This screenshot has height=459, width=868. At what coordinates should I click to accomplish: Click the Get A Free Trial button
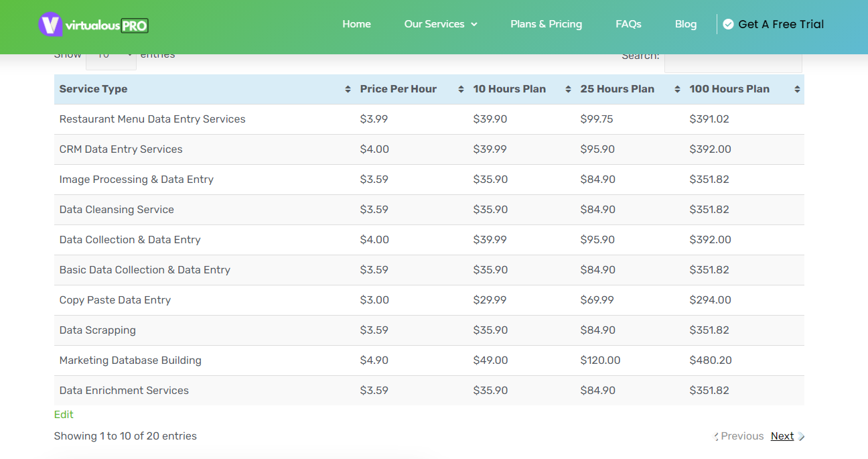coord(780,24)
